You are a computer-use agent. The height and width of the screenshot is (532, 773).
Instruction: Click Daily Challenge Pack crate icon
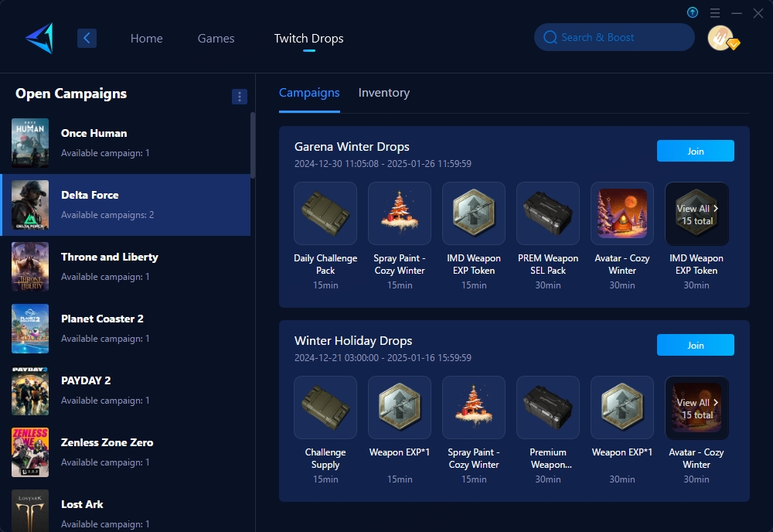pos(325,213)
